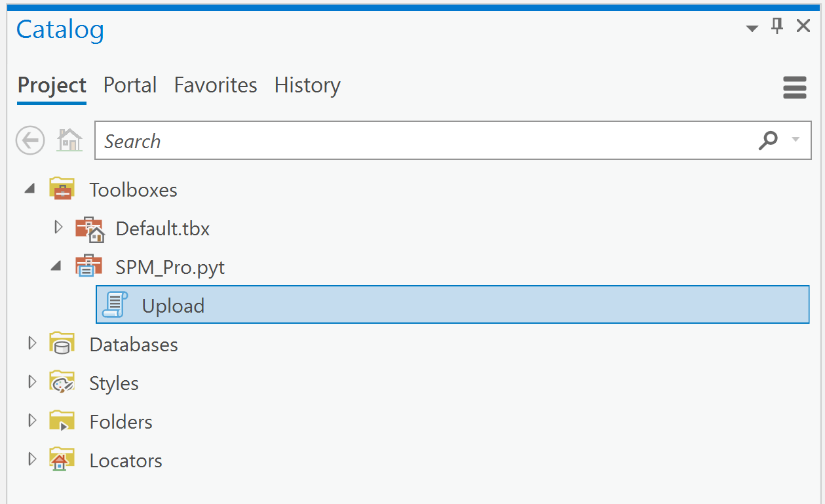
Task: Click the Toolboxes folder icon
Action: coord(62,189)
